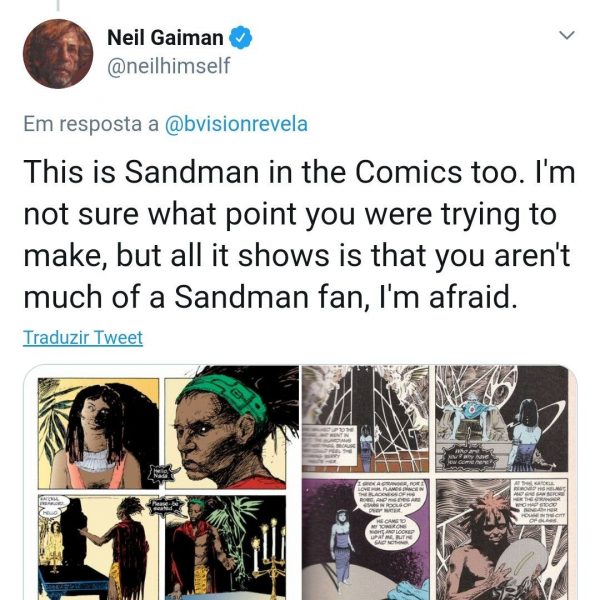Click the 'Hello Nada' speech bubble
The width and height of the screenshot is (600, 600).
point(161,473)
